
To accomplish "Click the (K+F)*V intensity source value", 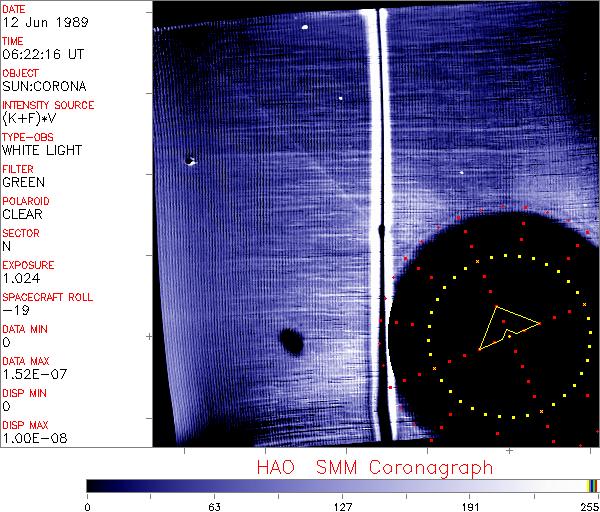I will [x=25, y=119].
